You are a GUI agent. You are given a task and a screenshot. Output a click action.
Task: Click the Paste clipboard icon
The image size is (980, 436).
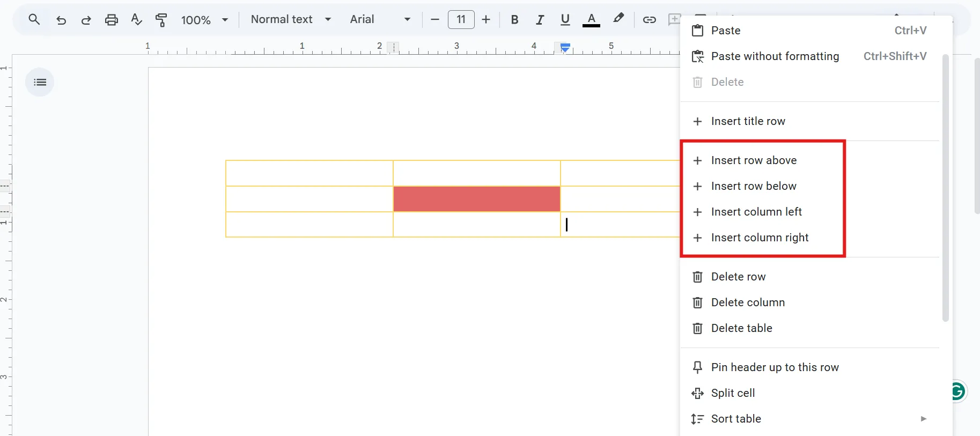coord(697,31)
